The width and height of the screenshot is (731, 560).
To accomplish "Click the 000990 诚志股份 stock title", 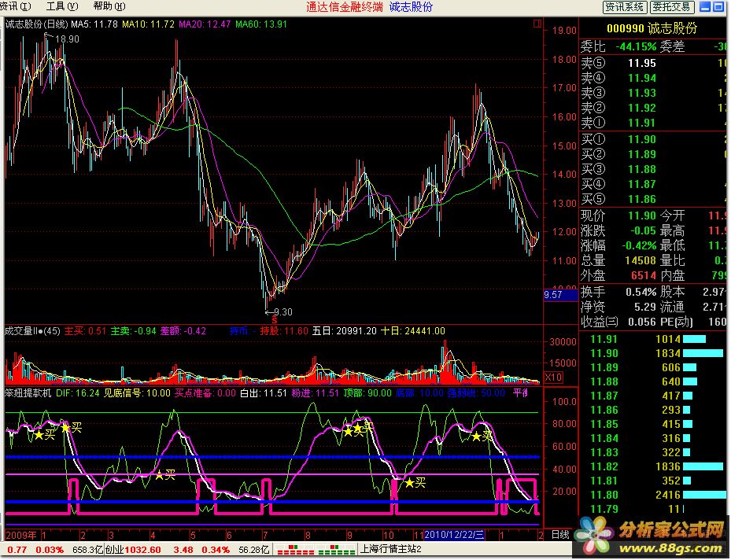I will [x=652, y=28].
